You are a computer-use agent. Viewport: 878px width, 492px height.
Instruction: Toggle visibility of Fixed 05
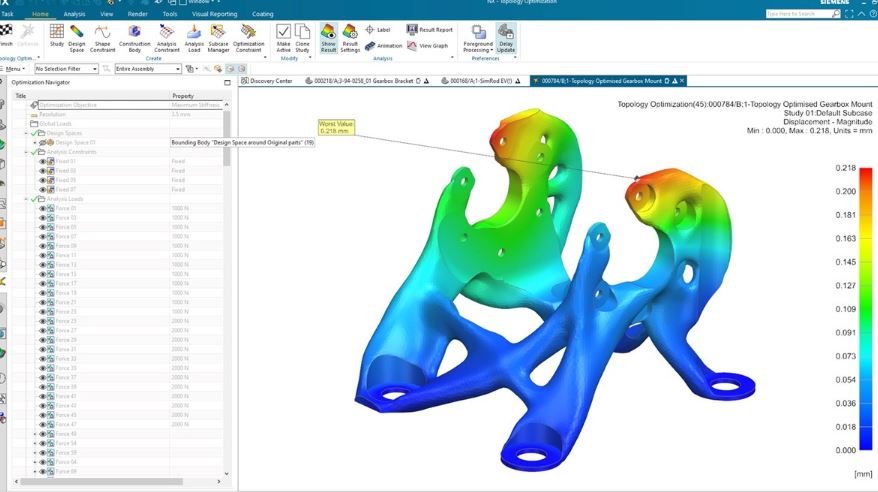click(43, 180)
